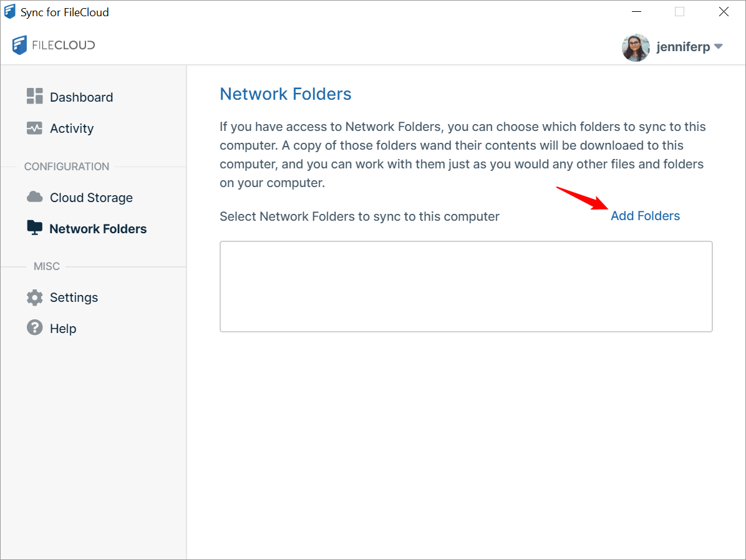Click the FileCloud logo in the header
Viewport: 746px width, 560px height.
pos(53,45)
